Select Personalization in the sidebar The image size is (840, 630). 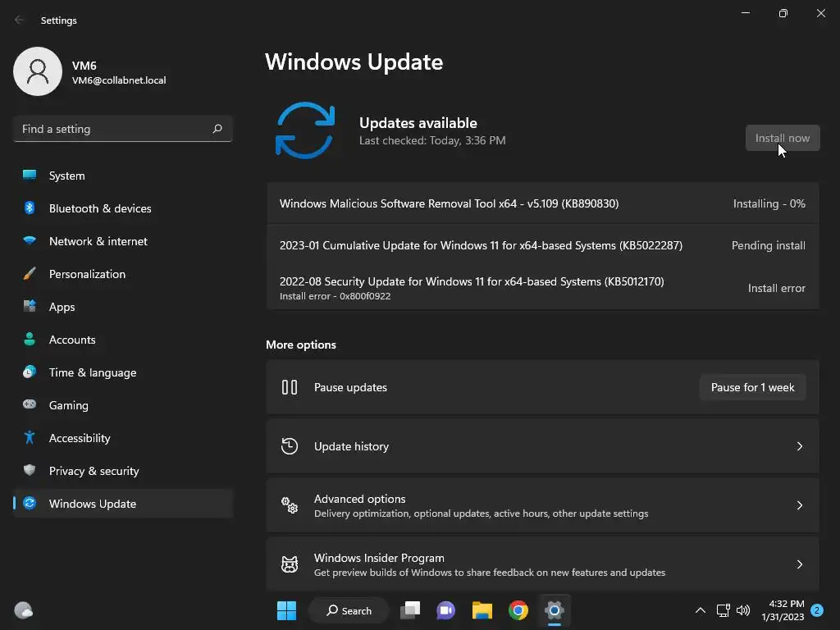click(x=123, y=274)
